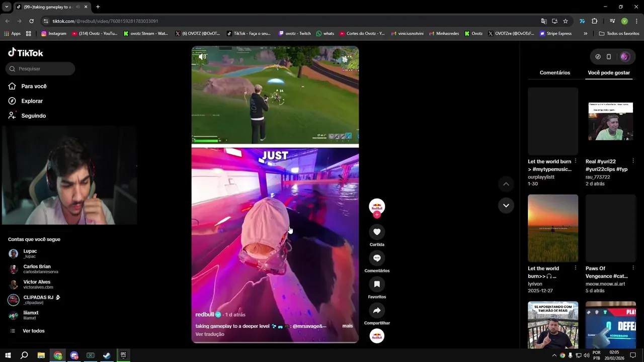Screen dimensions: 644x362
Task: Open the Carlos Brian followed account
Action: coord(37,269)
